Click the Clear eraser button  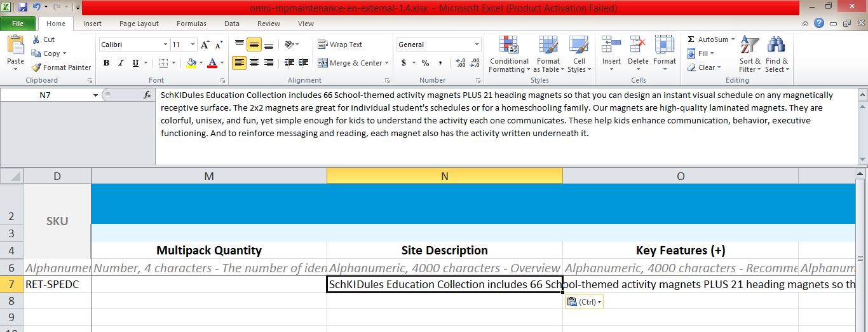coord(704,67)
